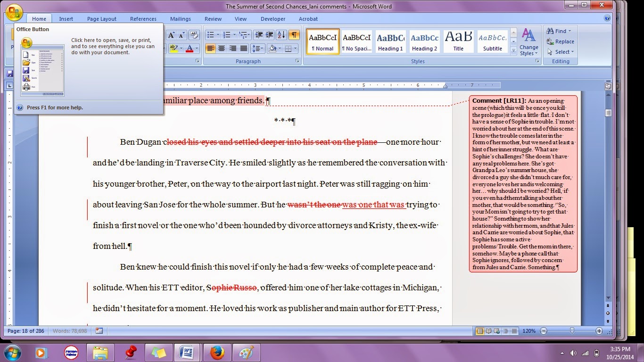644x362 pixels.
Task: Open the Change Styles menu
Action: [529, 42]
